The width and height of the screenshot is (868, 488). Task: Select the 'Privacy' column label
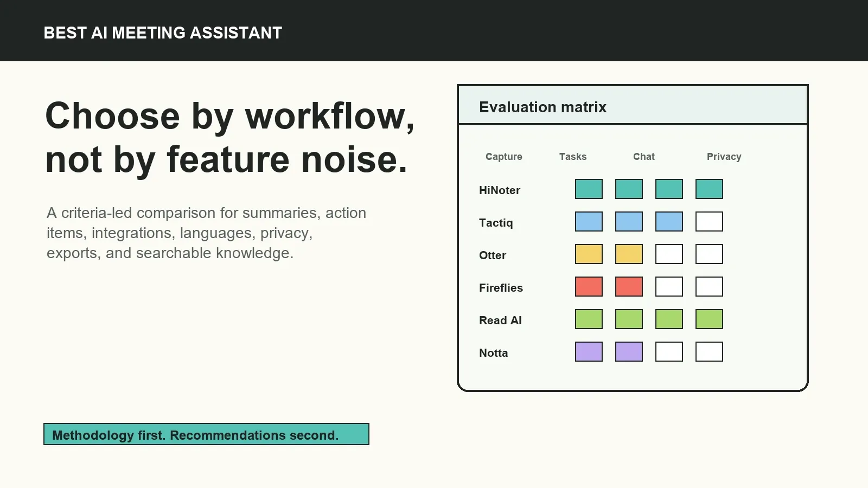(x=724, y=157)
